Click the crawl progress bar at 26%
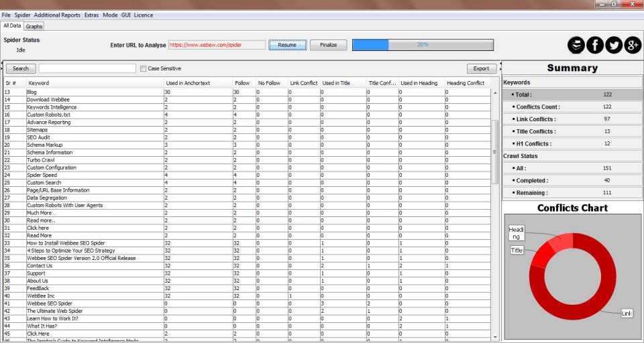 pyautogui.click(x=423, y=45)
